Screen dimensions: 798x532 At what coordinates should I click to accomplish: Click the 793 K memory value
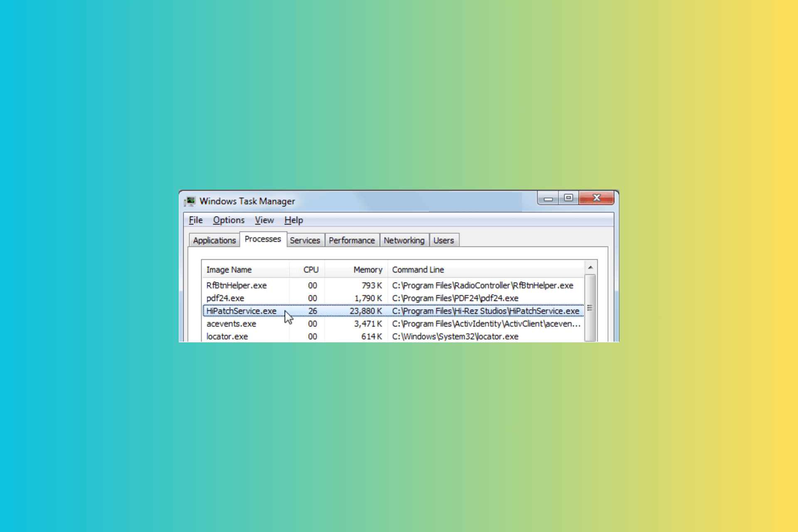(x=372, y=286)
